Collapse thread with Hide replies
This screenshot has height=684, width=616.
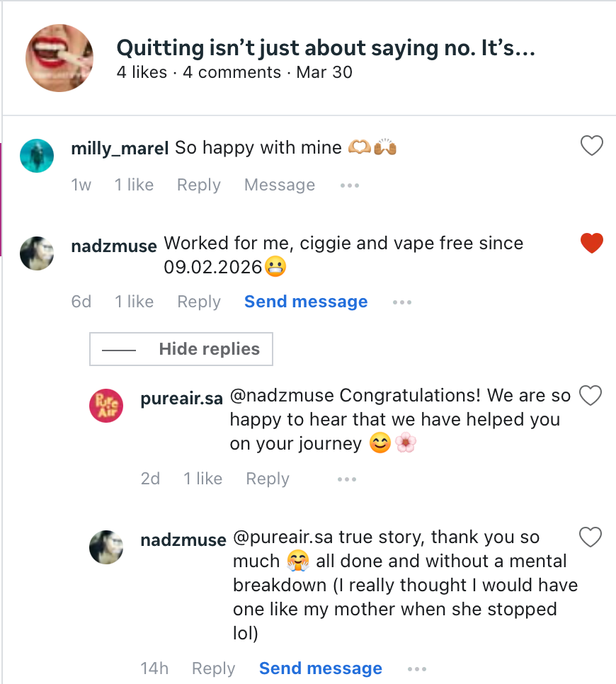coord(181,349)
